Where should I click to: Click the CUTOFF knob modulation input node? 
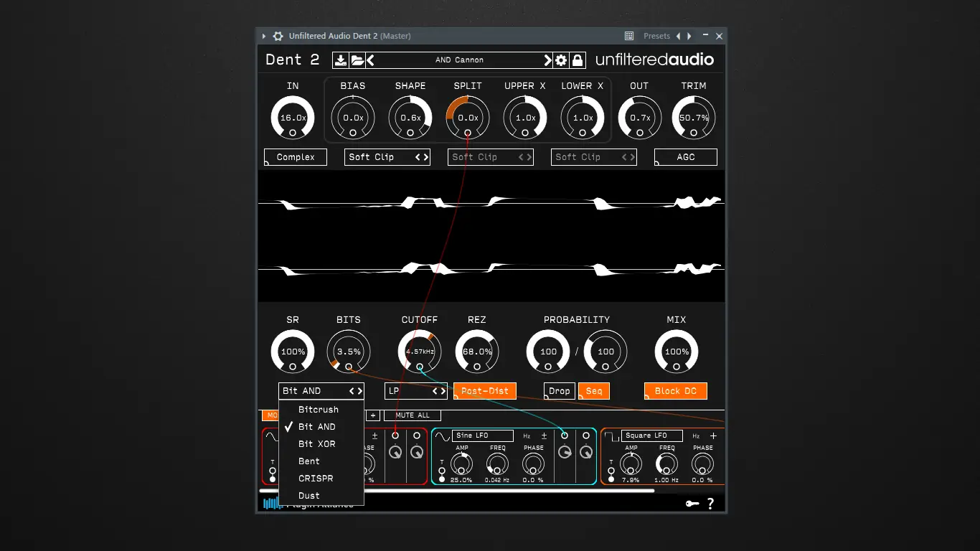tap(420, 367)
